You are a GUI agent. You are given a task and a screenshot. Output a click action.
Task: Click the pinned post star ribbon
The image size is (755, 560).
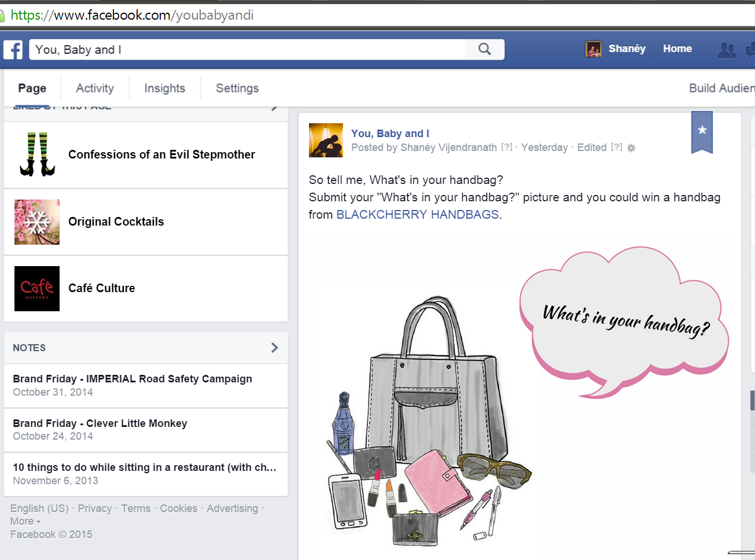(702, 132)
